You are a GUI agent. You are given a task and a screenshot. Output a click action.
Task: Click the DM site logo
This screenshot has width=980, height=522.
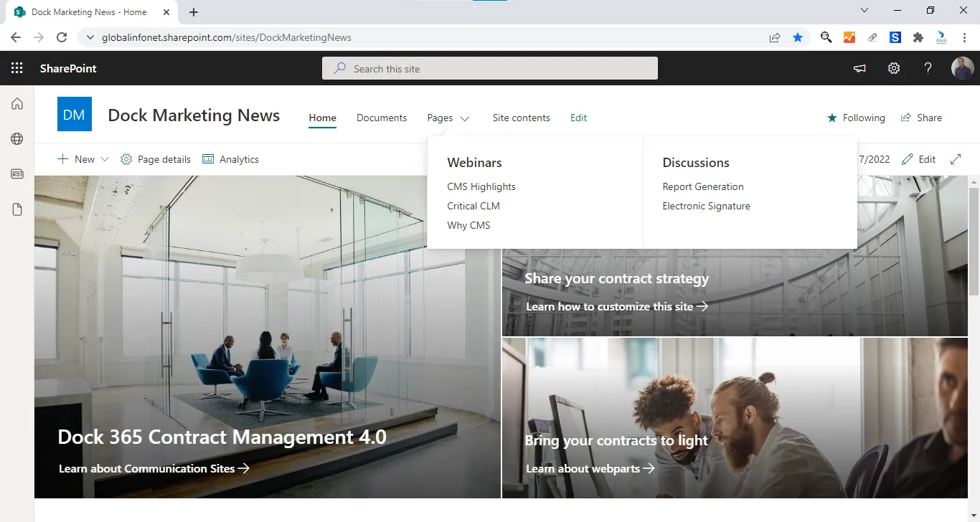tap(75, 115)
